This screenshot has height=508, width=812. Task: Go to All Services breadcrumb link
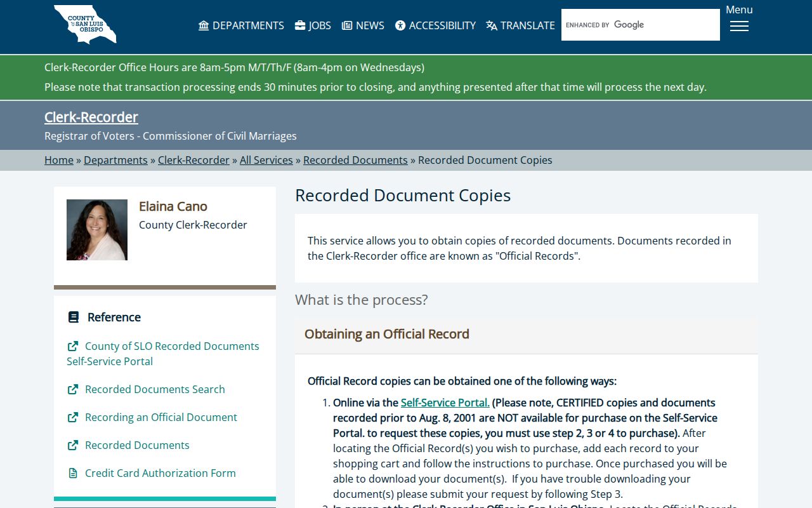point(266,160)
